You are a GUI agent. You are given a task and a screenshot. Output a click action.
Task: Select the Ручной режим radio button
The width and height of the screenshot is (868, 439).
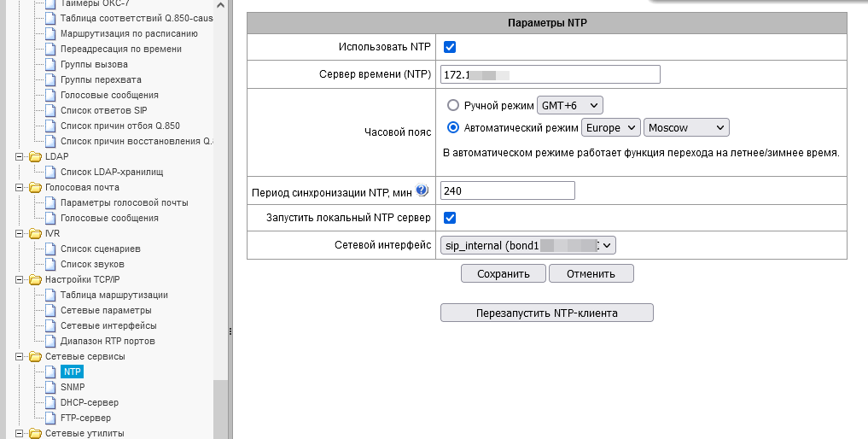(x=453, y=105)
